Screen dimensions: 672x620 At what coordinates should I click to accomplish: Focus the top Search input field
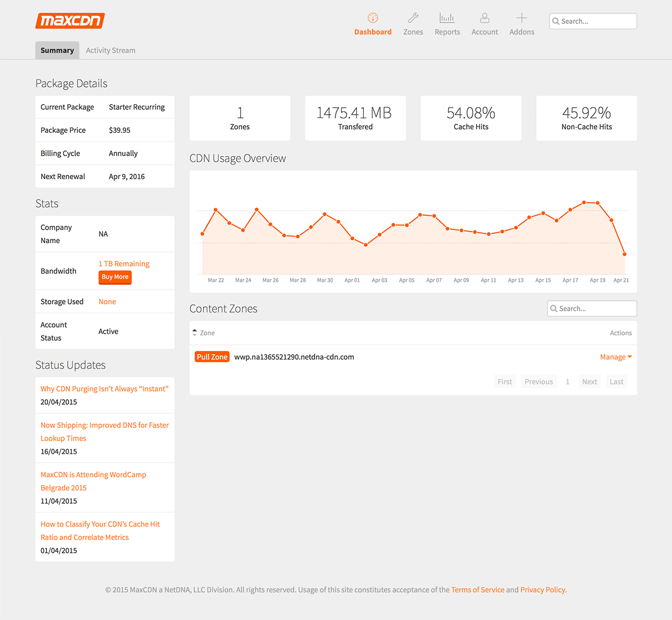(593, 21)
